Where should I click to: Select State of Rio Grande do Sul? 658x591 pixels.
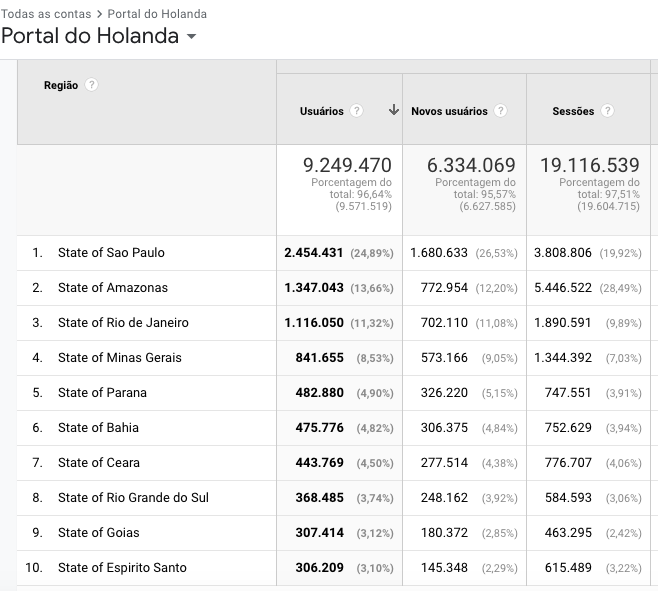click(x=133, y=498)
